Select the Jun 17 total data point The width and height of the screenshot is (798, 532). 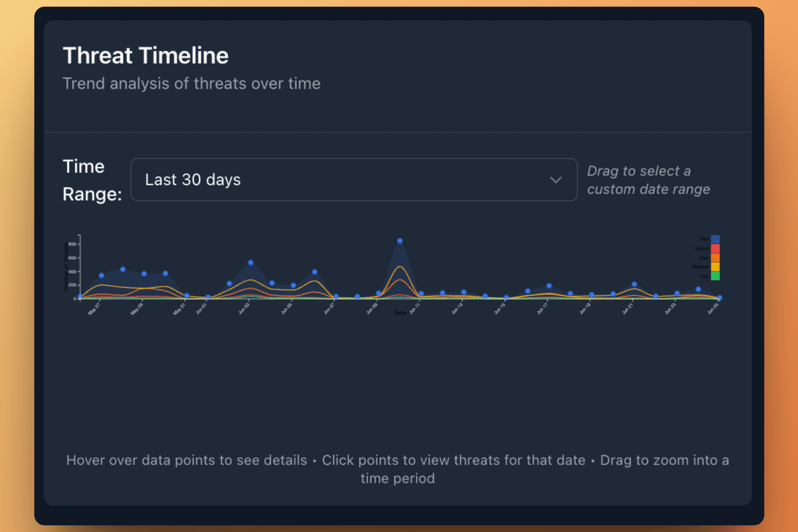pyautogui.click(x=549, y=286)
